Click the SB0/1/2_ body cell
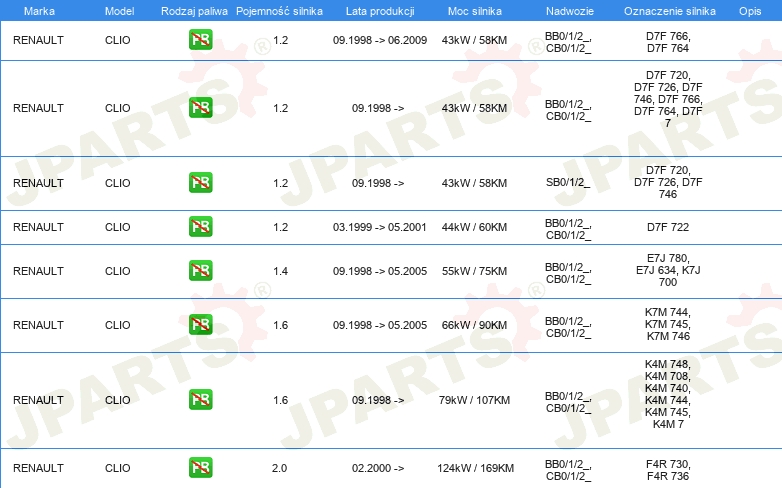 [x=568, y=183]
